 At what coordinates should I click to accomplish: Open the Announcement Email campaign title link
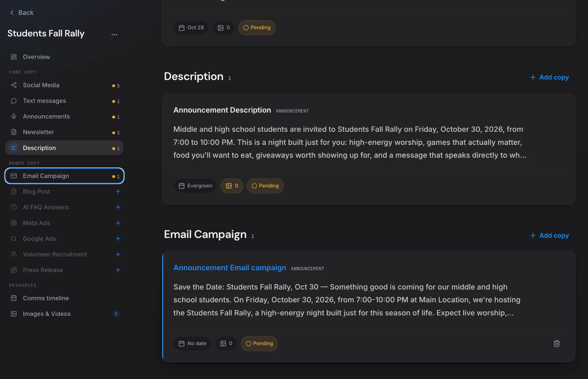point(230,268)
